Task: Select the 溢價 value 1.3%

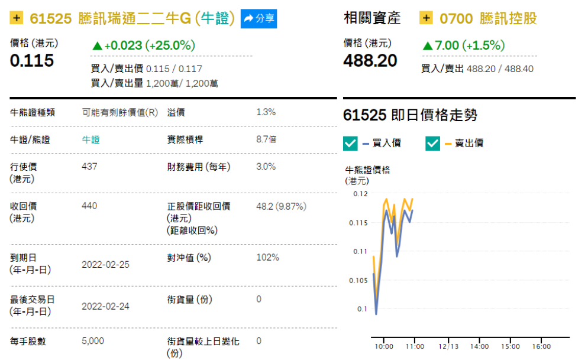Action: pos(266,112)
